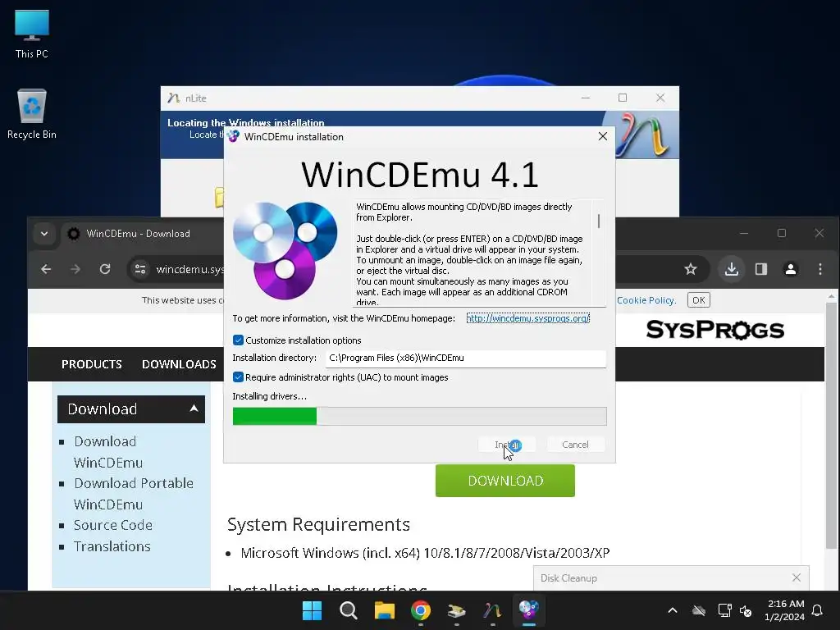Open Cookie Policy link

646,300
